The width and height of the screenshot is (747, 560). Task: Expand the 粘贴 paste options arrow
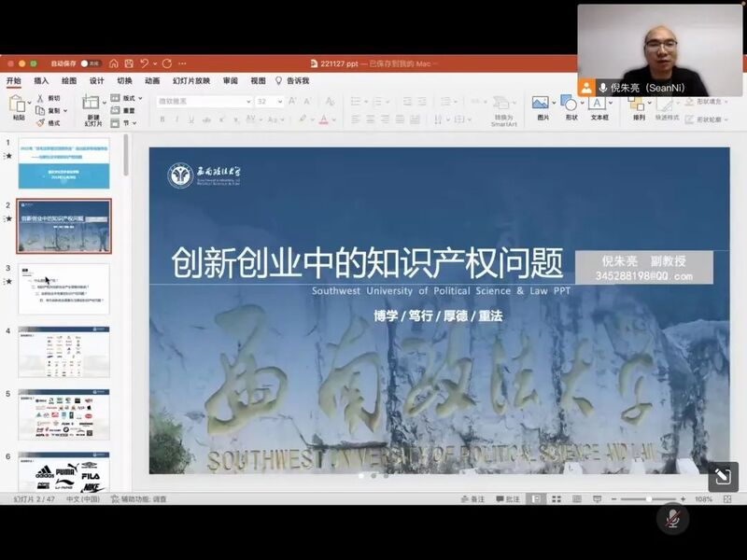coord(30,103)
